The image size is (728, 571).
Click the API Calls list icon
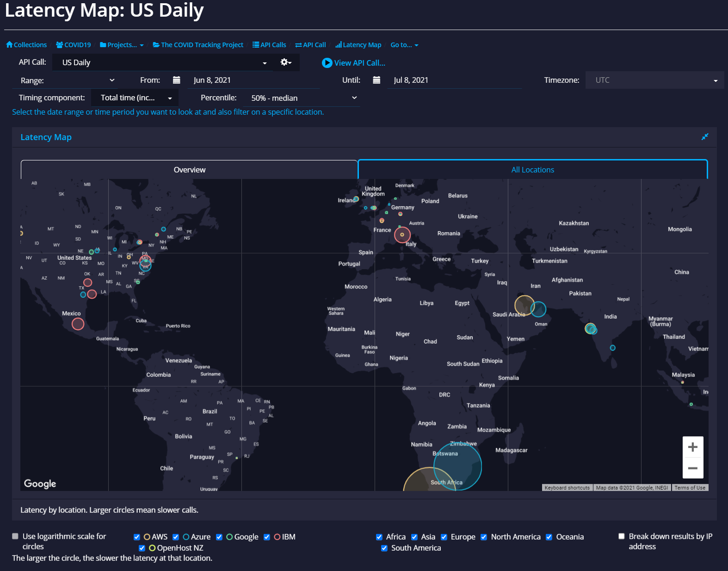click(x=256, y=45)
